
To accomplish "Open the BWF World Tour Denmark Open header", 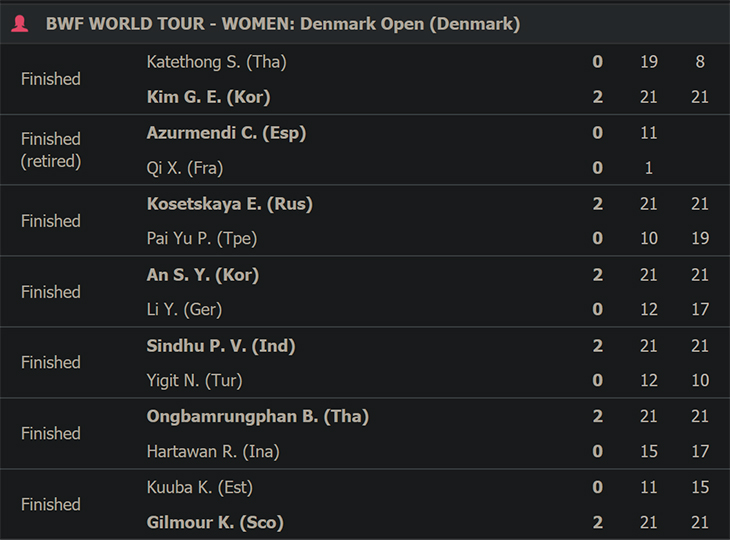I will coord(283,24).
